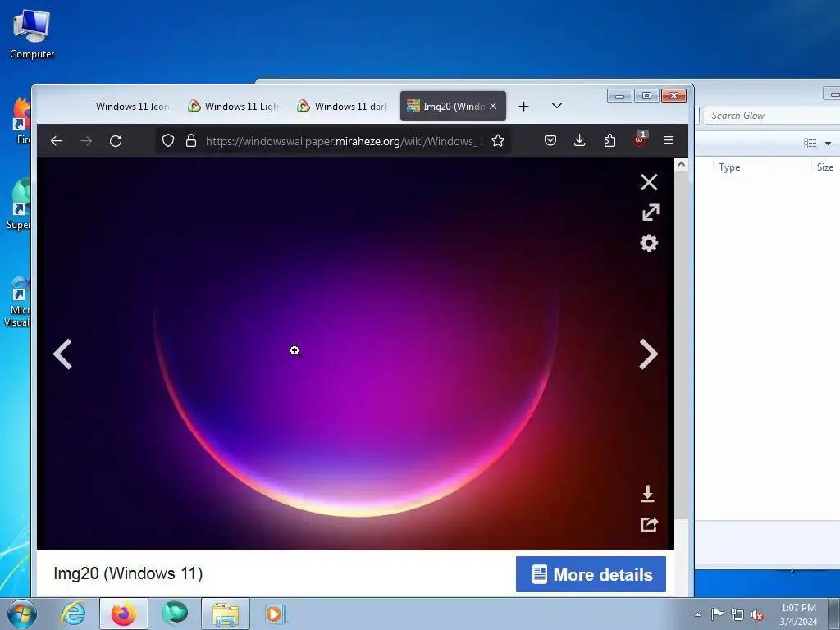This screenshot has width=840, height=630.
Task: Click the muted volume tray icon
Action: [757, 614]
